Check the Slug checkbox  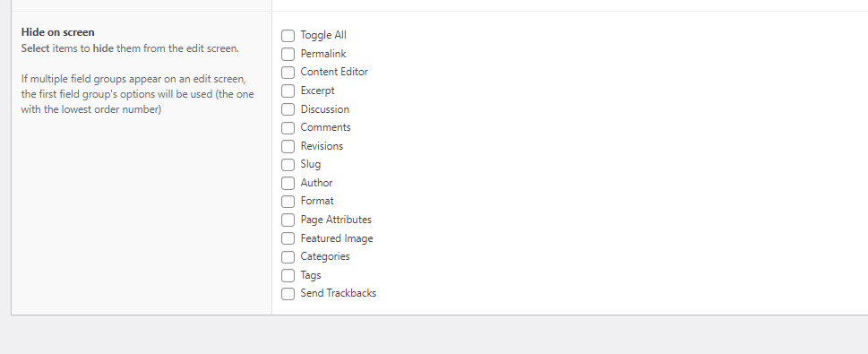pyautogui.click(x=288, y=165)
